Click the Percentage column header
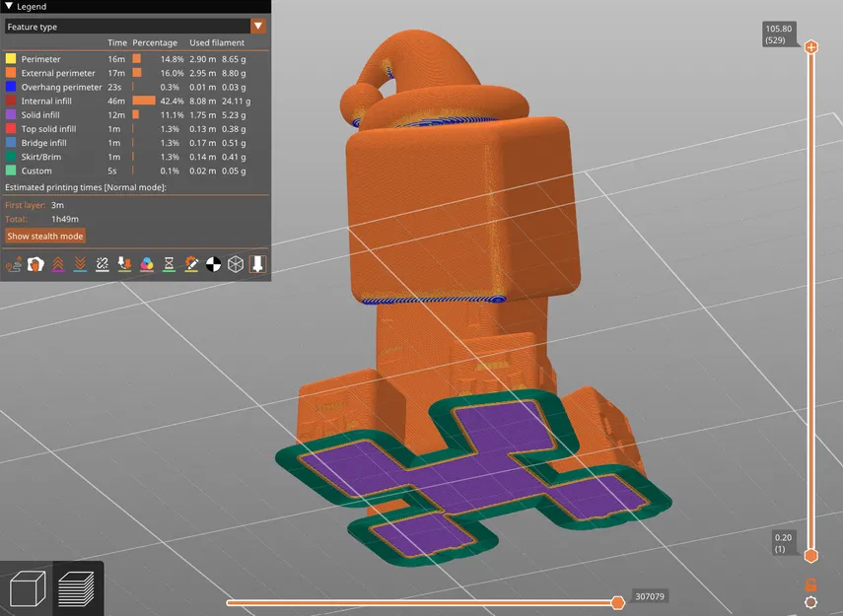The width and height of the screenshot is (843, 616). [x=155, y=42]
